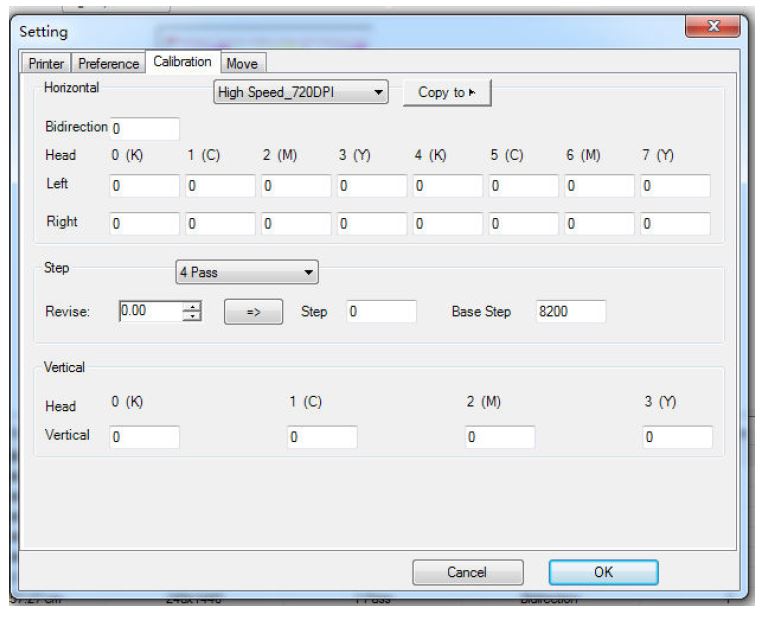
Task: Click the Left field for head 7 (Y)
Action: (x=676, y=186)
